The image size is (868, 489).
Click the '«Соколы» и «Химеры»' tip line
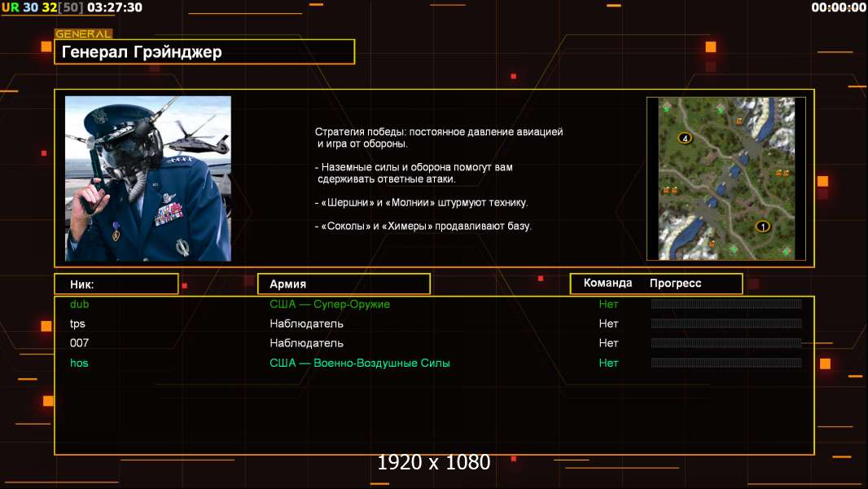tap(423, 226)
